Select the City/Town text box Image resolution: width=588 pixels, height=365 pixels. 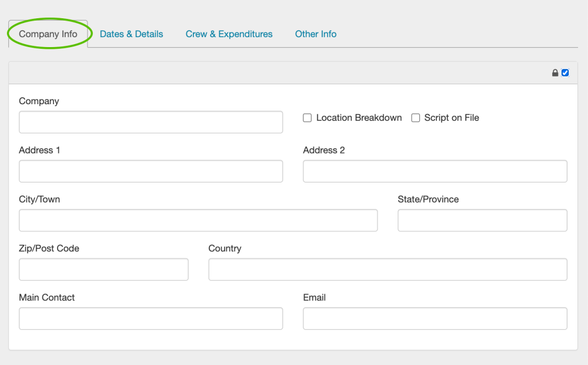(x=198, y=220)
